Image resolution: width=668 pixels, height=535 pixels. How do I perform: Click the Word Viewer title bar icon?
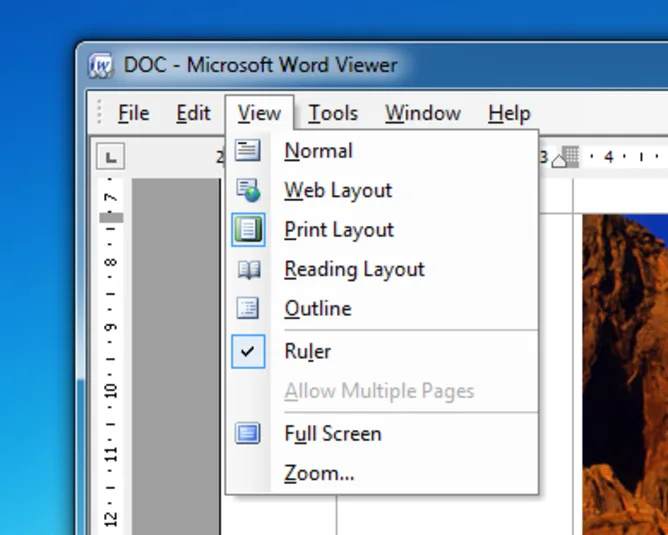(x=101, y=66)
